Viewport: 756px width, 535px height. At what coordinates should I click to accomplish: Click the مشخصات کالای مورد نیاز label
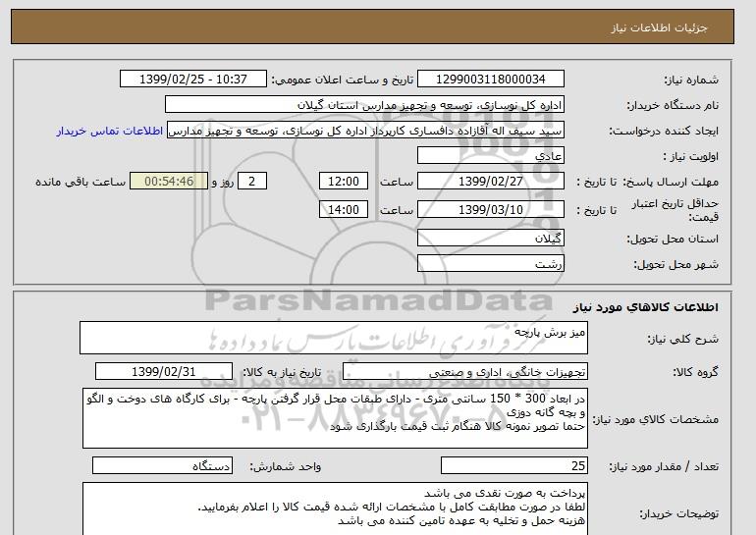point(656,419)
